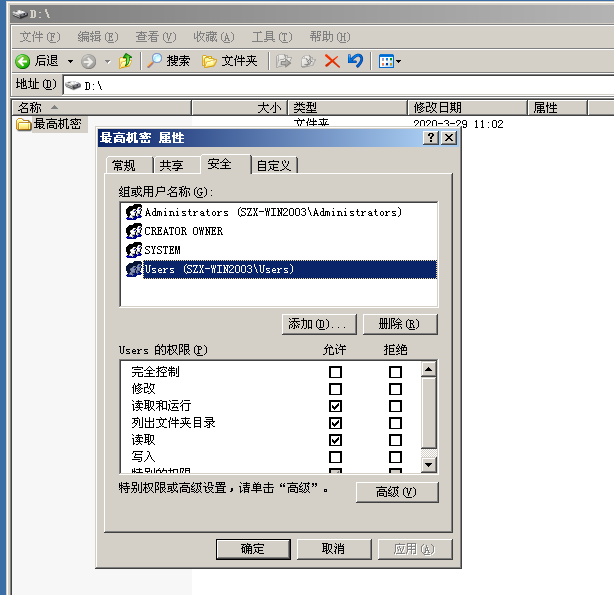Open the Views icon menu
The width and height of the screenshot is (614, 595).
click(386, 61)
